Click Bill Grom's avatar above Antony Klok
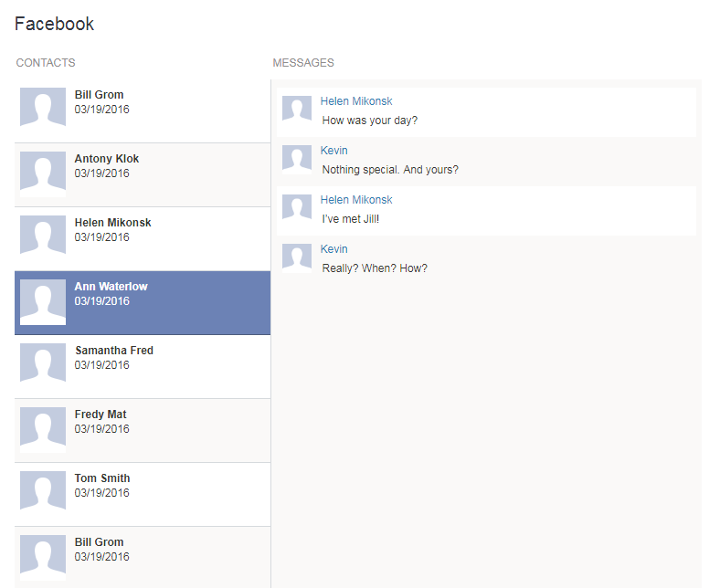 coord(43,110)
